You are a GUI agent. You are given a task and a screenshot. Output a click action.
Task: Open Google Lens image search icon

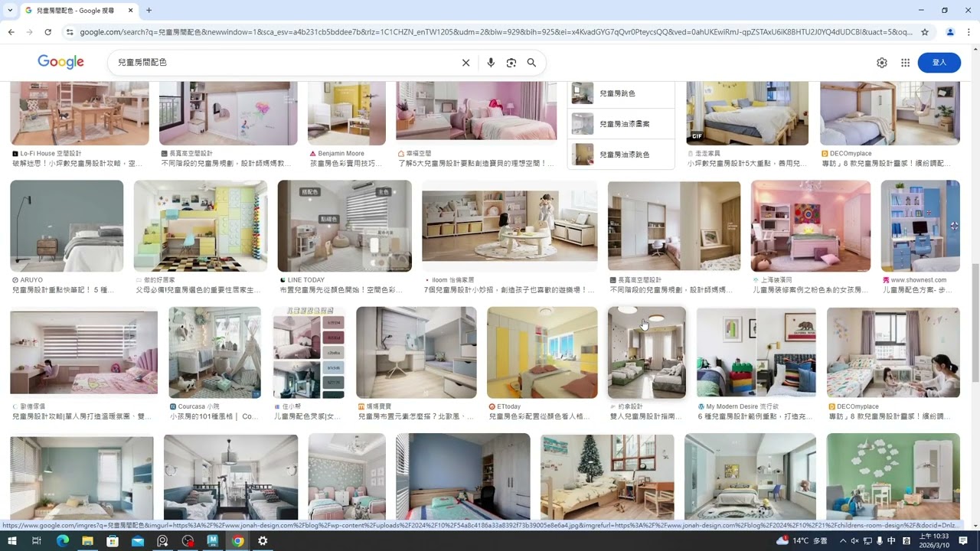[511, 63]
